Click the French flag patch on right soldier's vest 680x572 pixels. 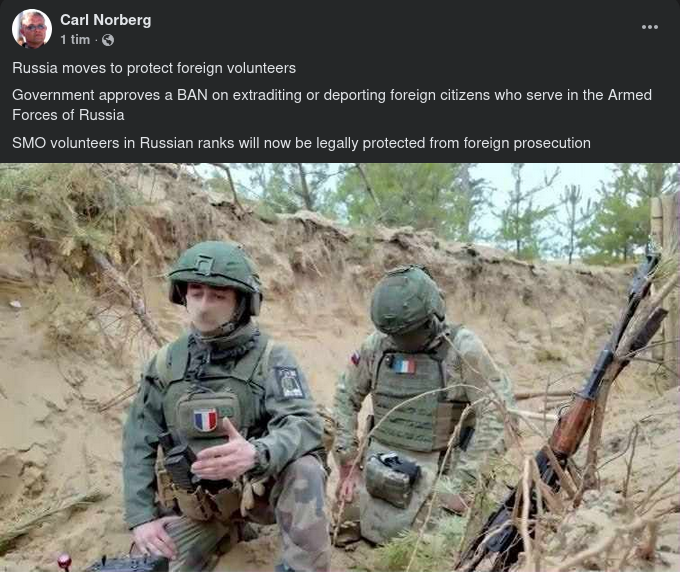point(405,365)
